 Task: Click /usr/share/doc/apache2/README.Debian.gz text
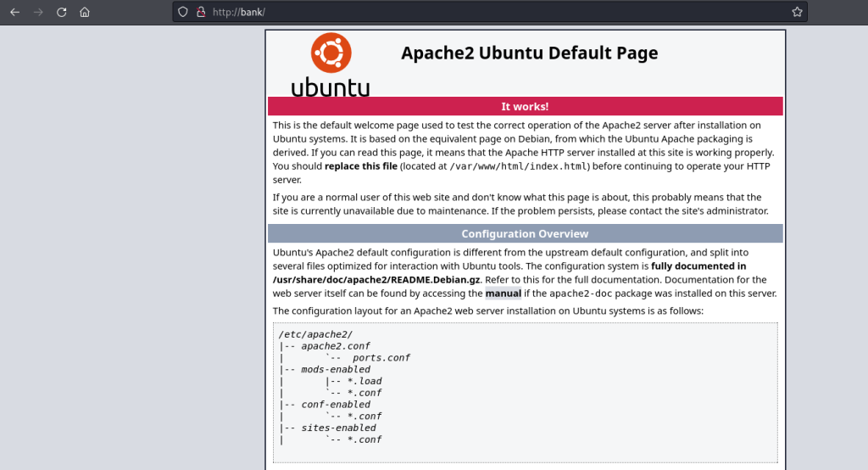pyautogui.click(x=376, y=280)
